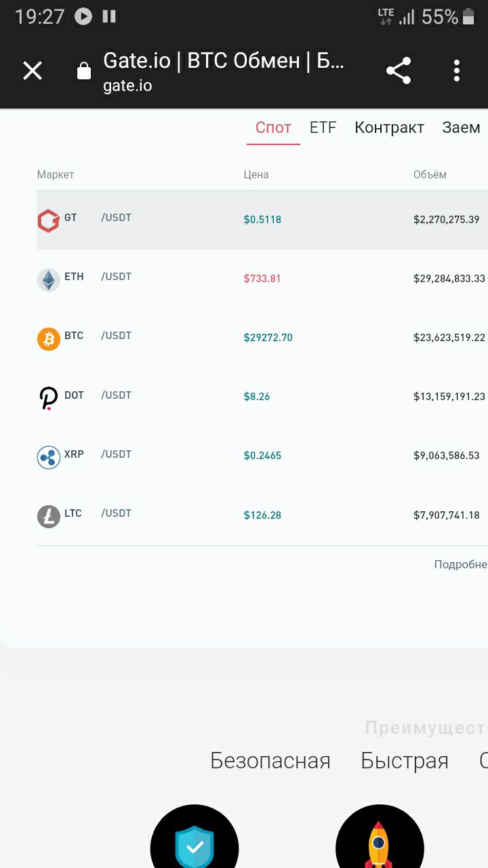Tap the padlock site security icon
The width and height of the screenshot is (488, 868).
point(84,71)
